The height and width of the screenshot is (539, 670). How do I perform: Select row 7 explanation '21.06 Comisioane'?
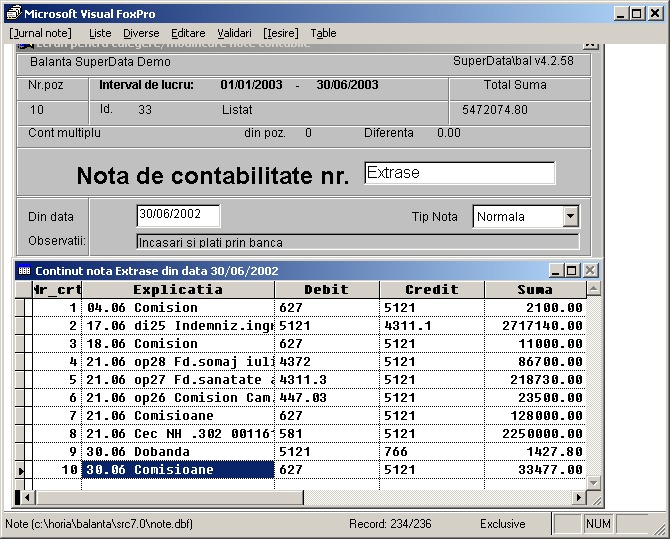click(178, 415)
